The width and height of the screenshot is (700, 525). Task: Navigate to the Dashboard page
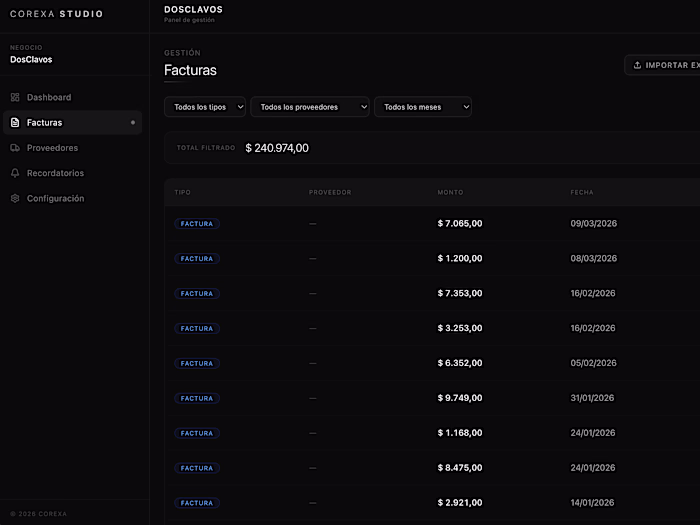[49, 97]
